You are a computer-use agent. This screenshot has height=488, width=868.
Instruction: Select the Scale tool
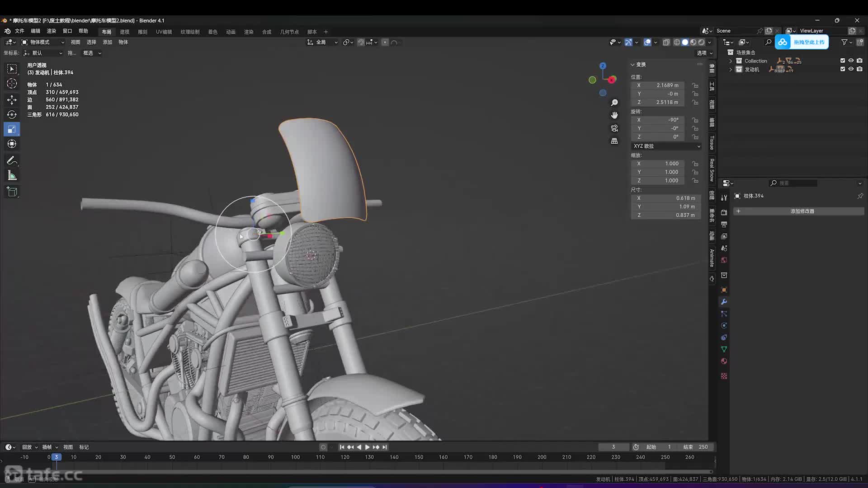[x=12, y=129]
